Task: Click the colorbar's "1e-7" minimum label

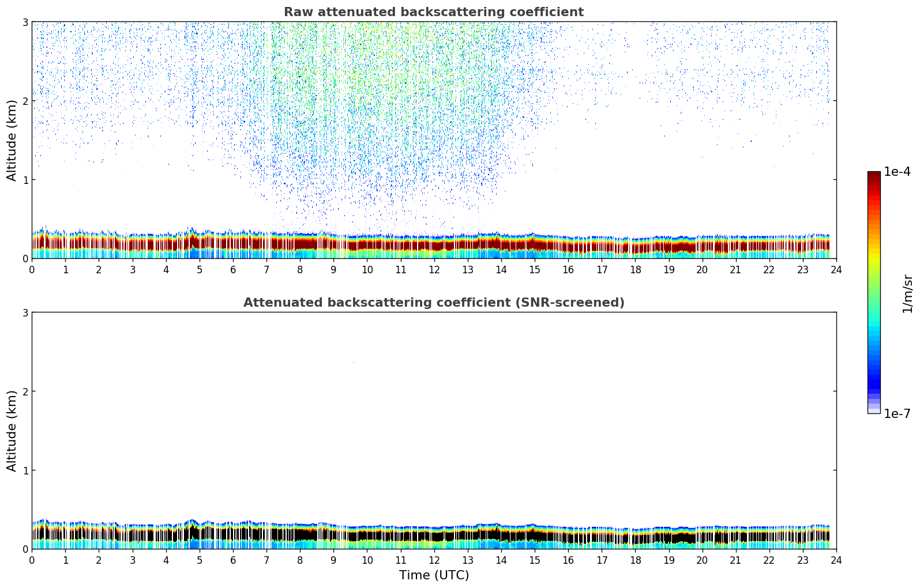Action: [897, 414]
